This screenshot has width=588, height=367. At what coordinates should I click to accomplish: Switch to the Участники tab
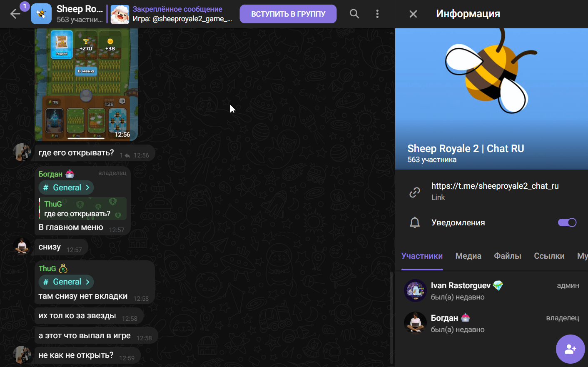pos(422,256)
